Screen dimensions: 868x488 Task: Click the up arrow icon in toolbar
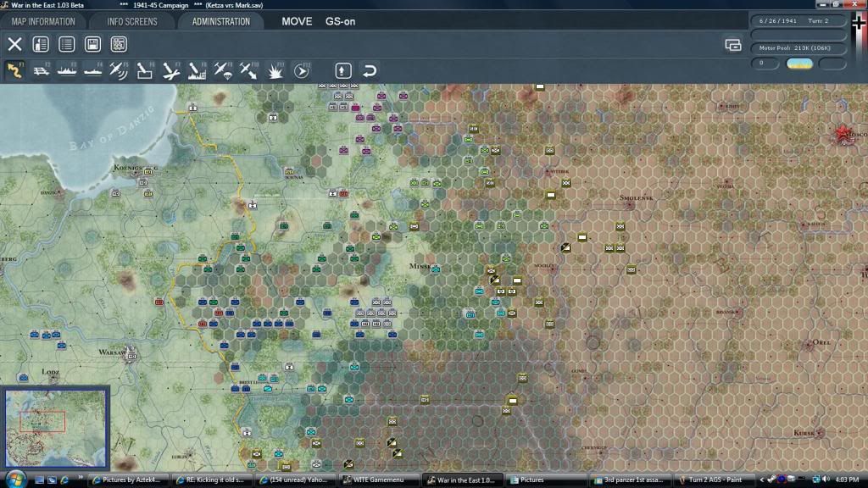[x=342, y=71]
